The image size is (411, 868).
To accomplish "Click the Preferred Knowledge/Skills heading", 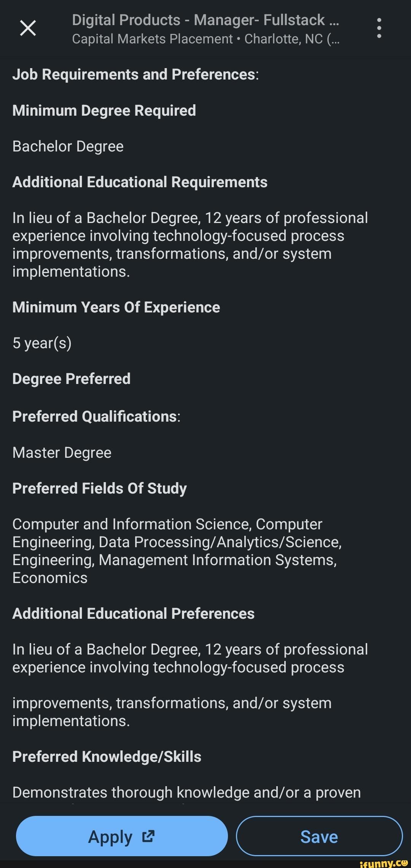I will coord(107,757).
